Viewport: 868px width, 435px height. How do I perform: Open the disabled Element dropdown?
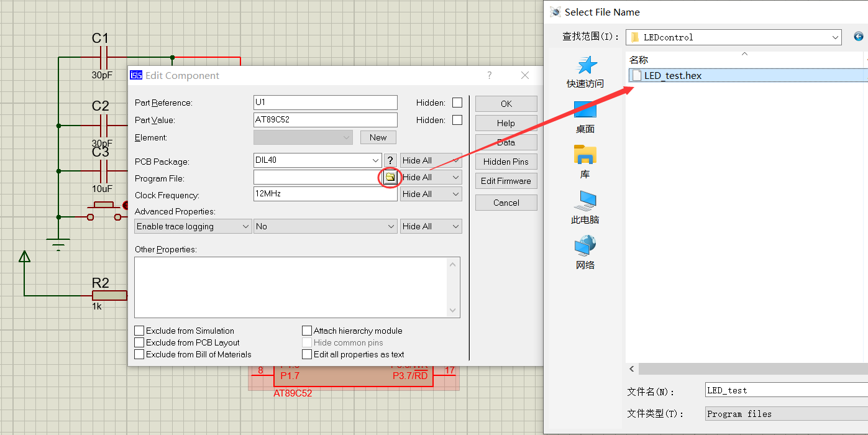pos(303,137)
